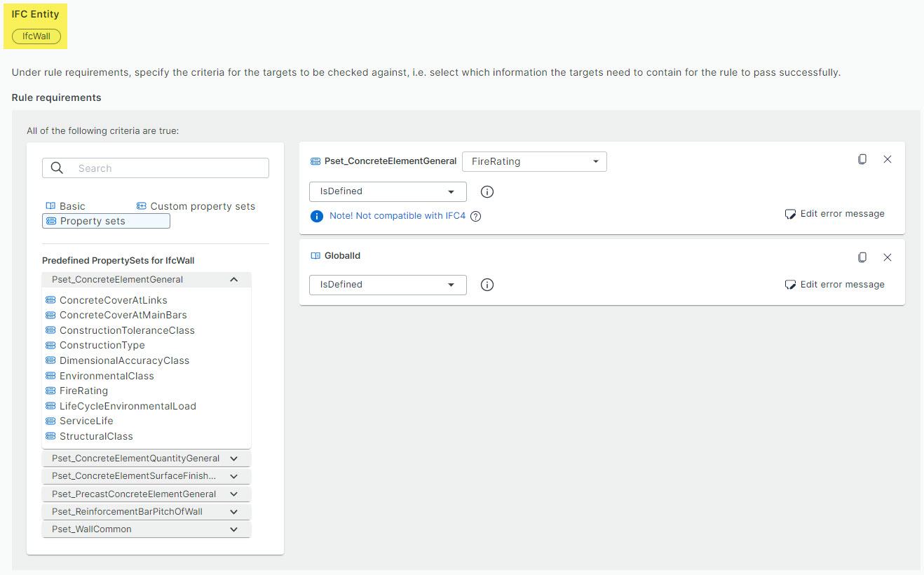Switch to Custom property sets tab
Viewport: 924px width, 575px height.
click(196, 206)
